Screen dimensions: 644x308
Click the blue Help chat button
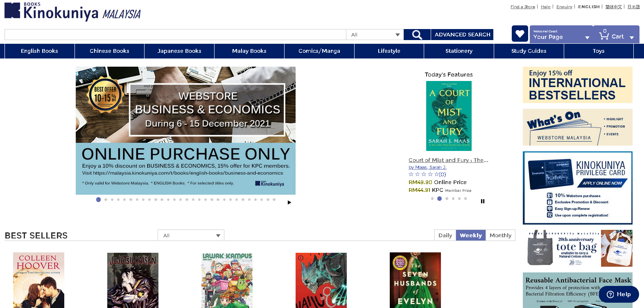(619, 294)
